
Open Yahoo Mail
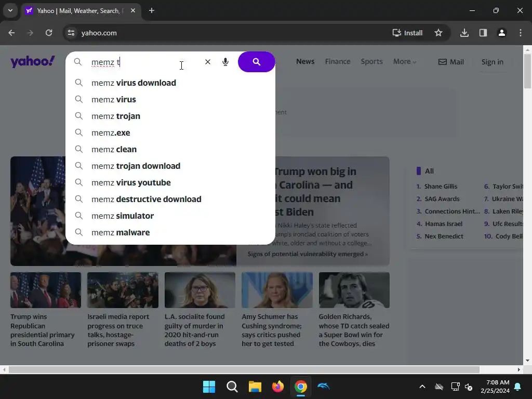pos(451,62)
